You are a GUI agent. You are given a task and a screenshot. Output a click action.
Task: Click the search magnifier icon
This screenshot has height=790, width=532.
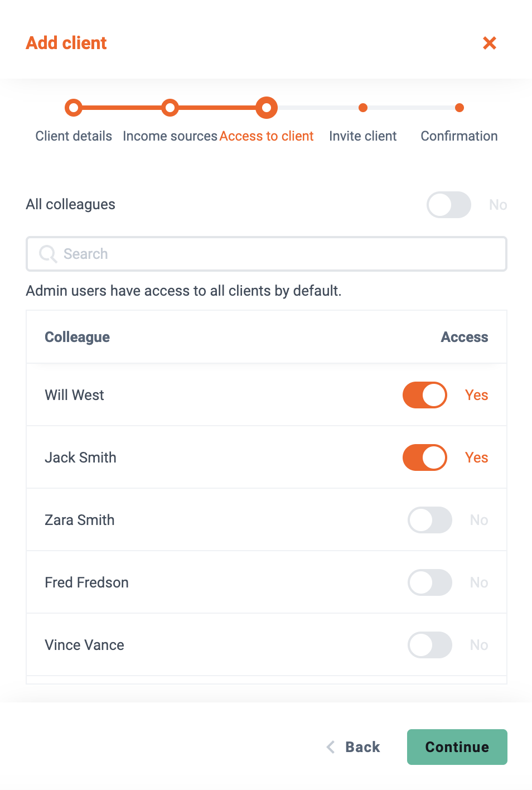pyautogui.click(x=48, y=254)
